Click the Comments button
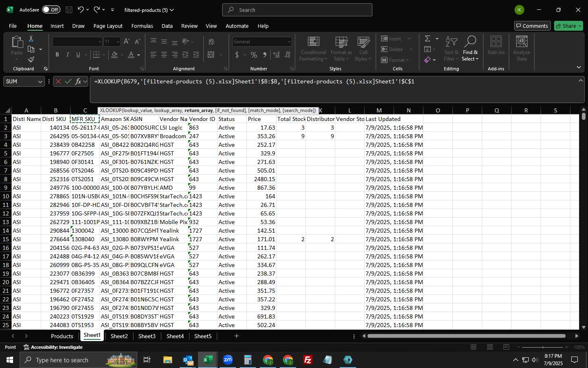 click(x=532, y=26)
